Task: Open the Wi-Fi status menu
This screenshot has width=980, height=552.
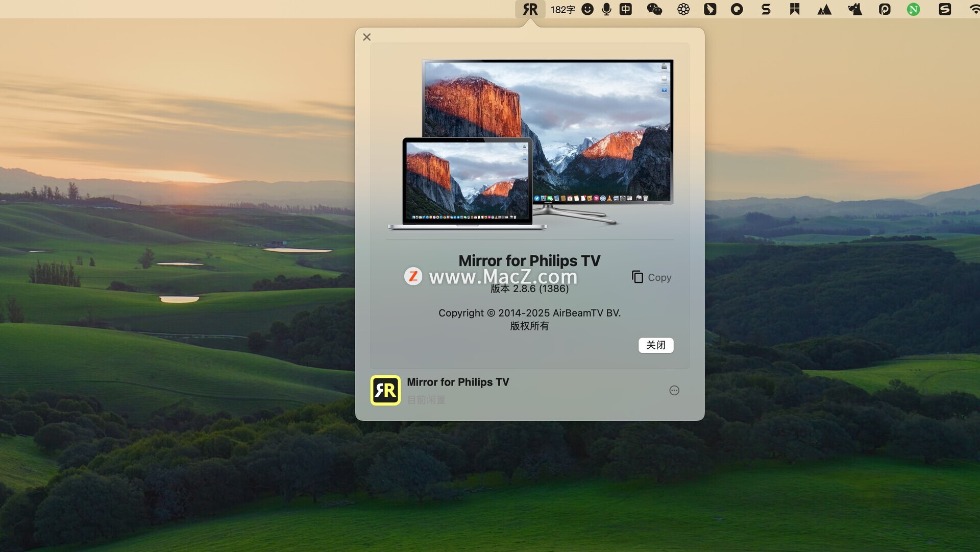Action: [974, 9]
